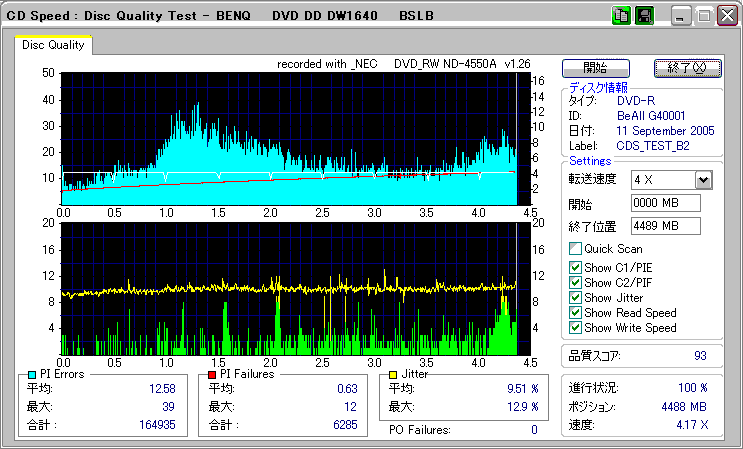Open the 4 X transfer speed dropdown
This screenshot has height=449, width=743.
pos(703,180)
